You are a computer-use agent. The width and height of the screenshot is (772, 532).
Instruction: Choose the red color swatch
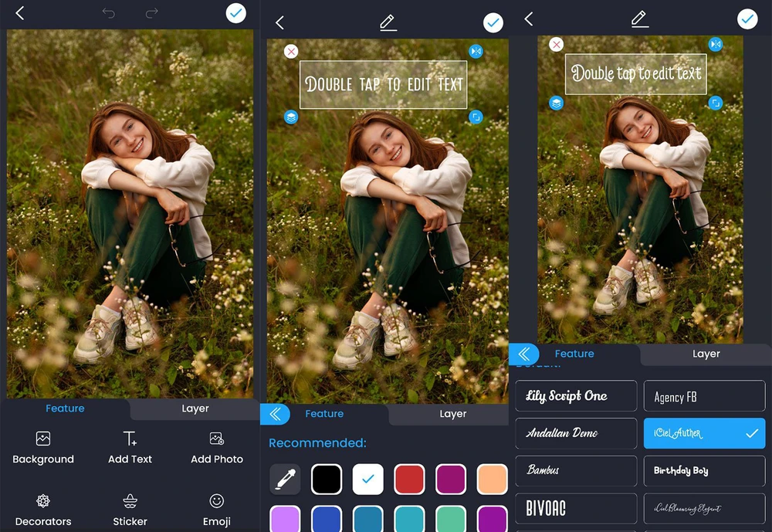tap(410, 479)
